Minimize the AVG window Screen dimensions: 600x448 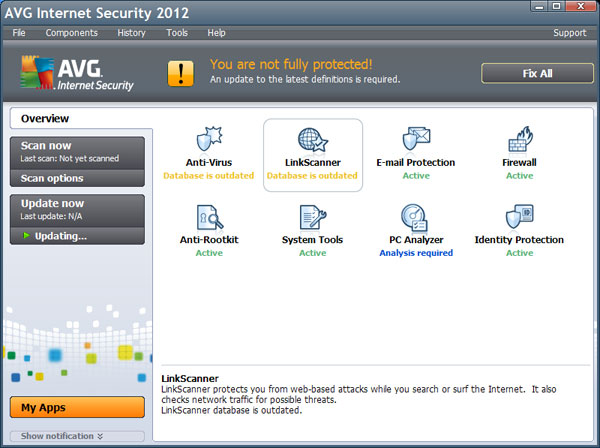539,6
